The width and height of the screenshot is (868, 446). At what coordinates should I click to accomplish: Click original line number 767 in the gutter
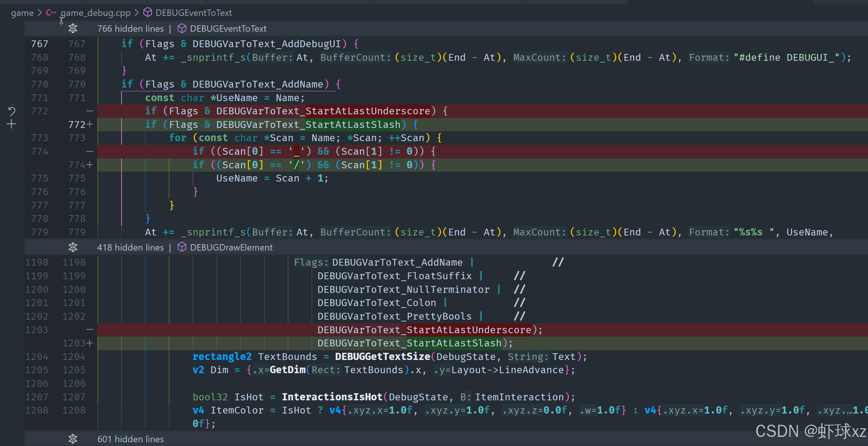coord(40,44)
